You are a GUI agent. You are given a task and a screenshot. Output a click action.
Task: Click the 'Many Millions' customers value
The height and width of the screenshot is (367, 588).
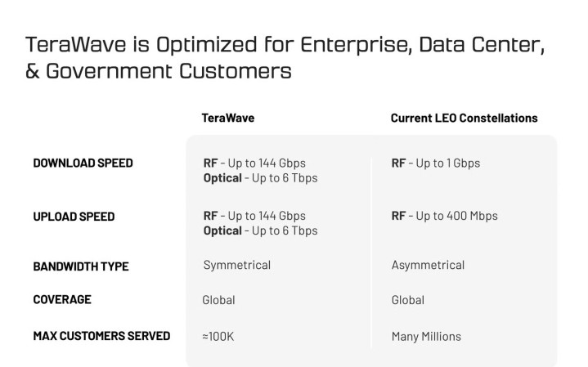[426, 336]
